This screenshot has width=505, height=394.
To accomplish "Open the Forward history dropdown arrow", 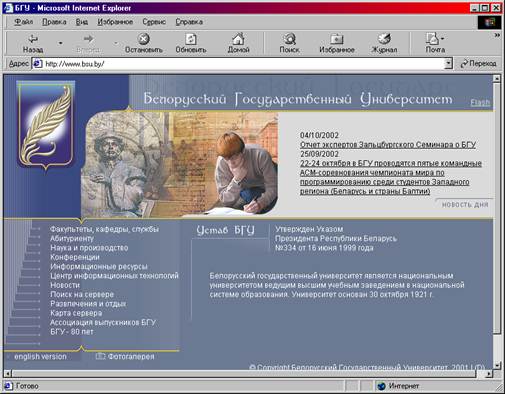I will [x=116, y=43].
